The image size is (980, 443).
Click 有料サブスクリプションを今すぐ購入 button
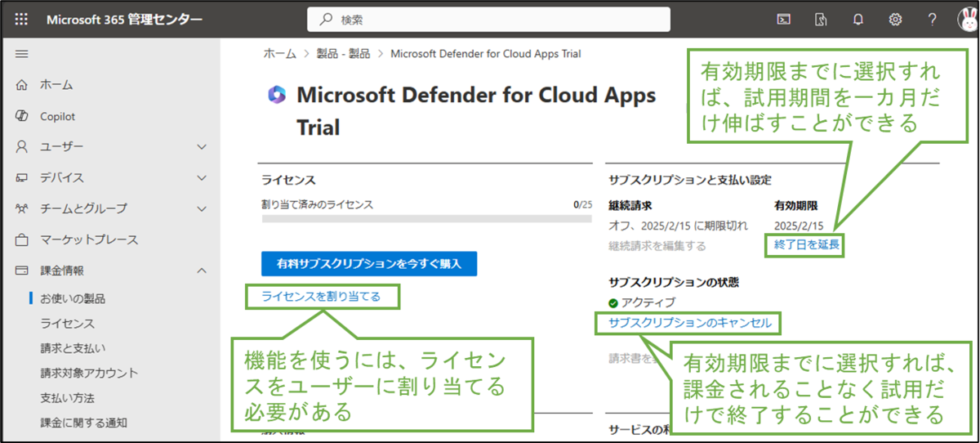(369, 264)
